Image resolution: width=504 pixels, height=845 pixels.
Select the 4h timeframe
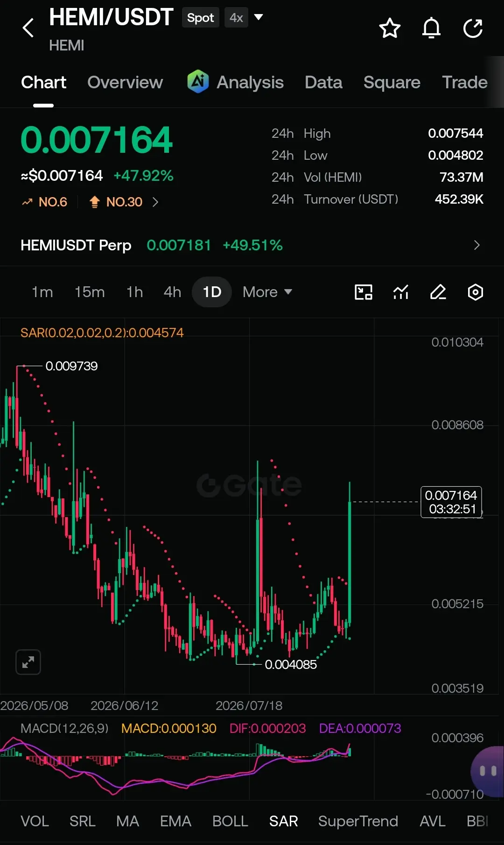pyautogui.click(x=172, y=292)
